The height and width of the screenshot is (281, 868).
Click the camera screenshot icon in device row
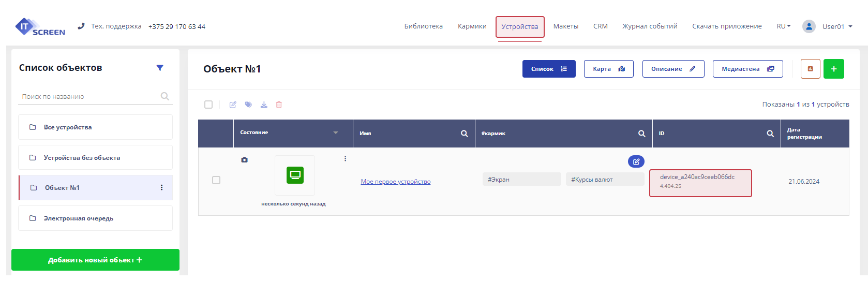pyautogui.click(x=244, y=160)
